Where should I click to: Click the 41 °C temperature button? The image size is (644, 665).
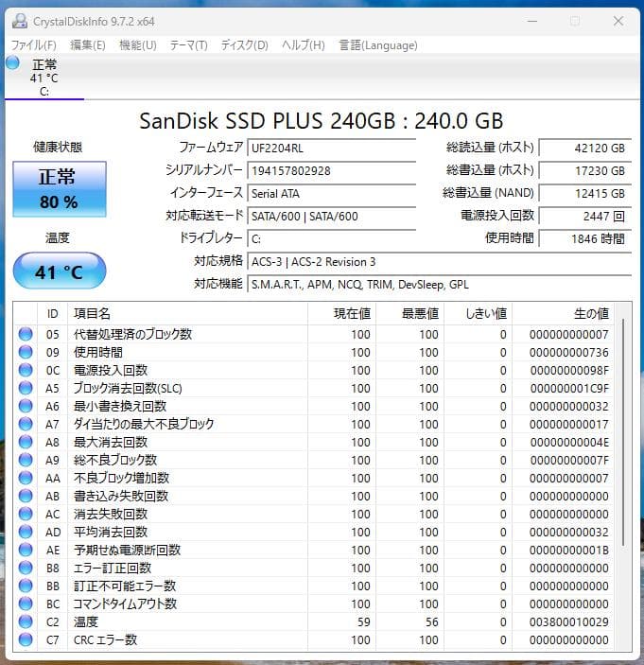click(x=60, y=271)
